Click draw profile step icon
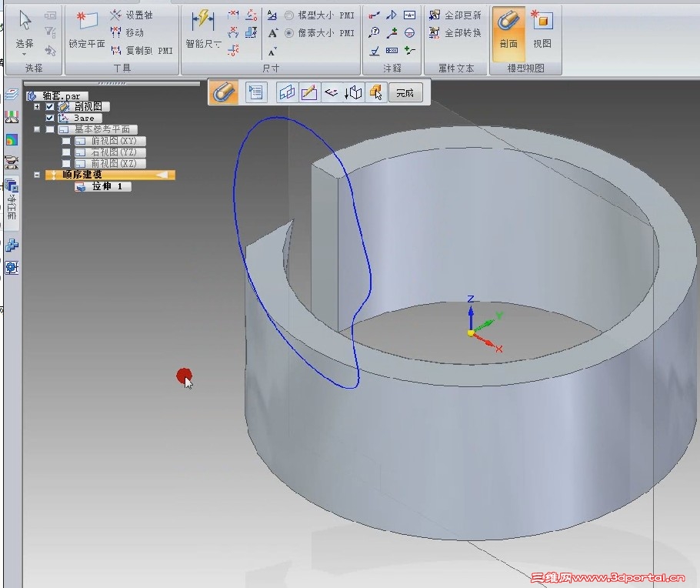 (309, 92)
